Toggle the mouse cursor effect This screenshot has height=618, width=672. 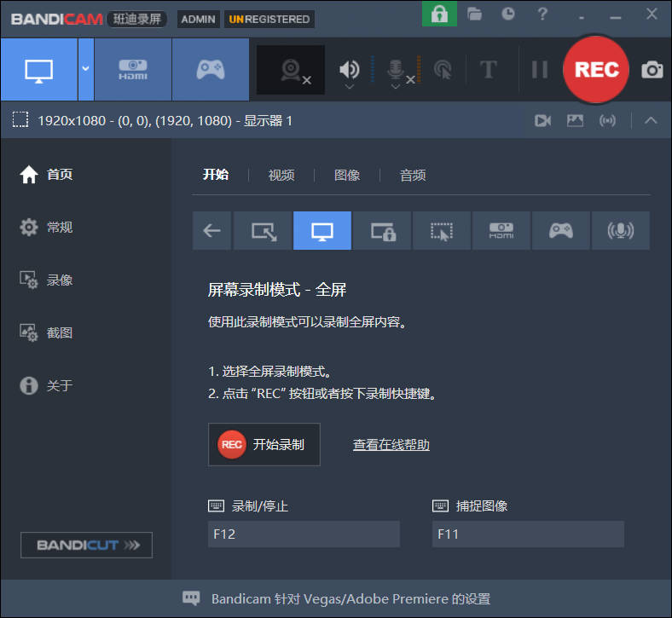[x=443, y=70]
